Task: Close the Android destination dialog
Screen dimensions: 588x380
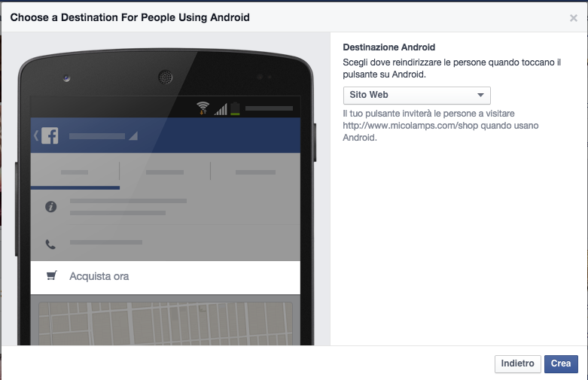Action: point(574,18)
